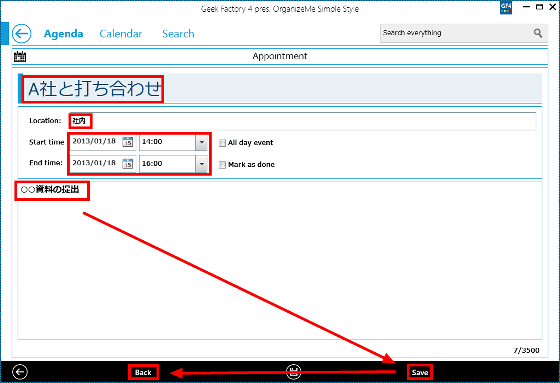560x383 pixels.
Task: Check the Mark as done checkbox
Action: tap(222, 165)
